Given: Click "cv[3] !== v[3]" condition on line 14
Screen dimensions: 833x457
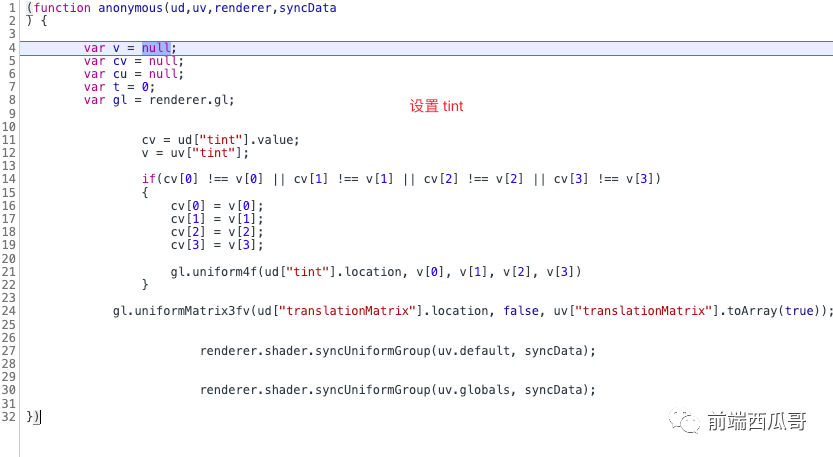Looking at the screenshot, I should 604,179.
